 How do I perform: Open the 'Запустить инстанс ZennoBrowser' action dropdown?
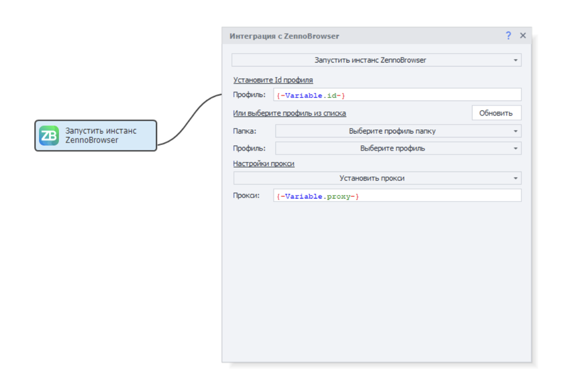pyautogui.click(x=370, y=60)
